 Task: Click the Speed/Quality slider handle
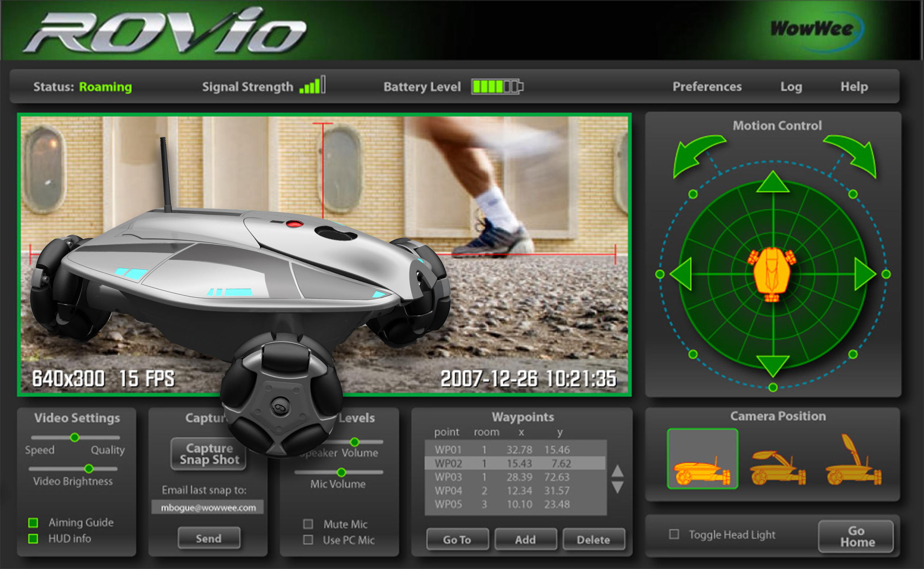[75, 437]
